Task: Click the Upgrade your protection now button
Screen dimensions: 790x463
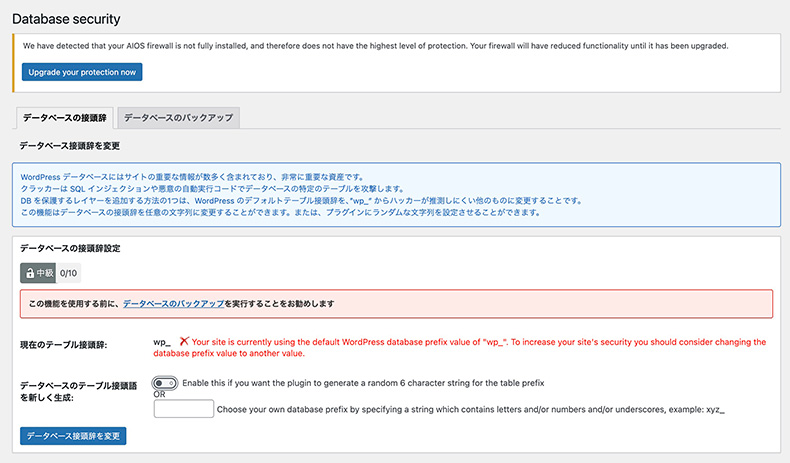Action: tap(82, 72)
